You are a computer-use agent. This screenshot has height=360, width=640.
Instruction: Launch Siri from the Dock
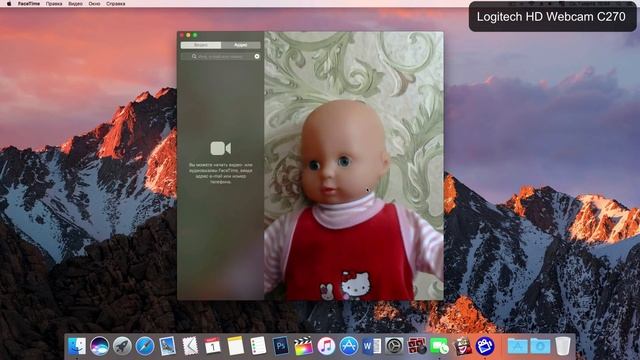pos(99,346)
